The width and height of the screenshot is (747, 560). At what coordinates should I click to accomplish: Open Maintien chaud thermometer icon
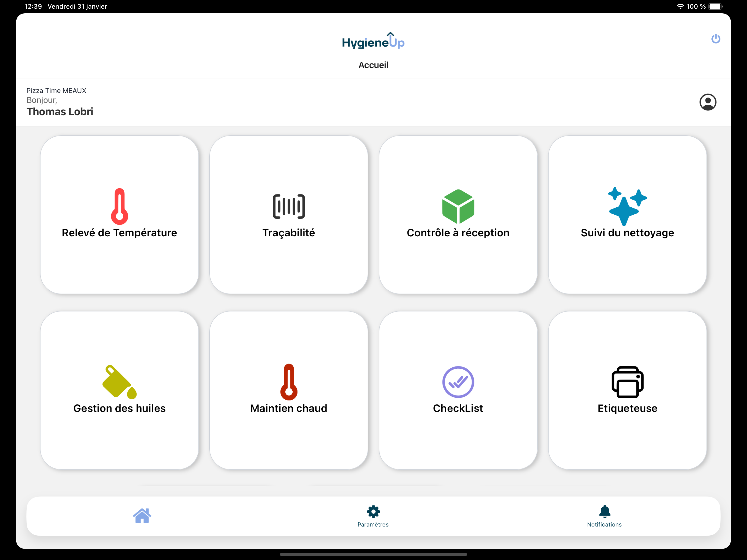(x=289, y=382)
